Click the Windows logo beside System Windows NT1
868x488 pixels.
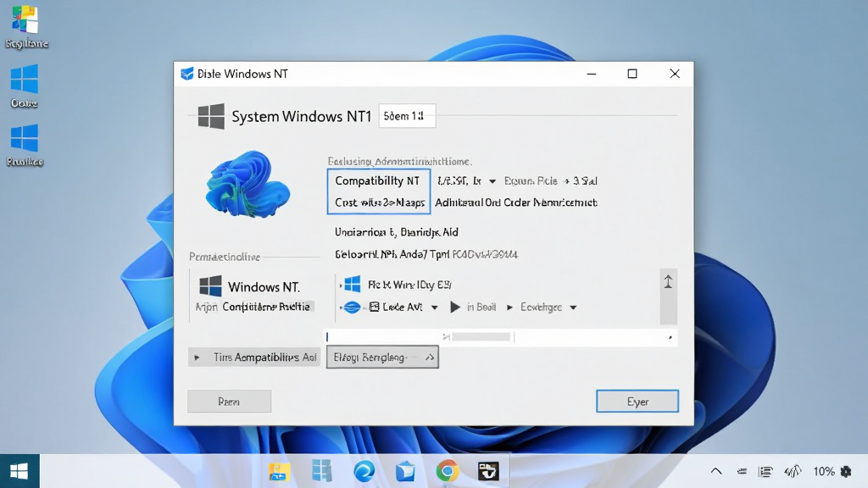click(211, 116)
